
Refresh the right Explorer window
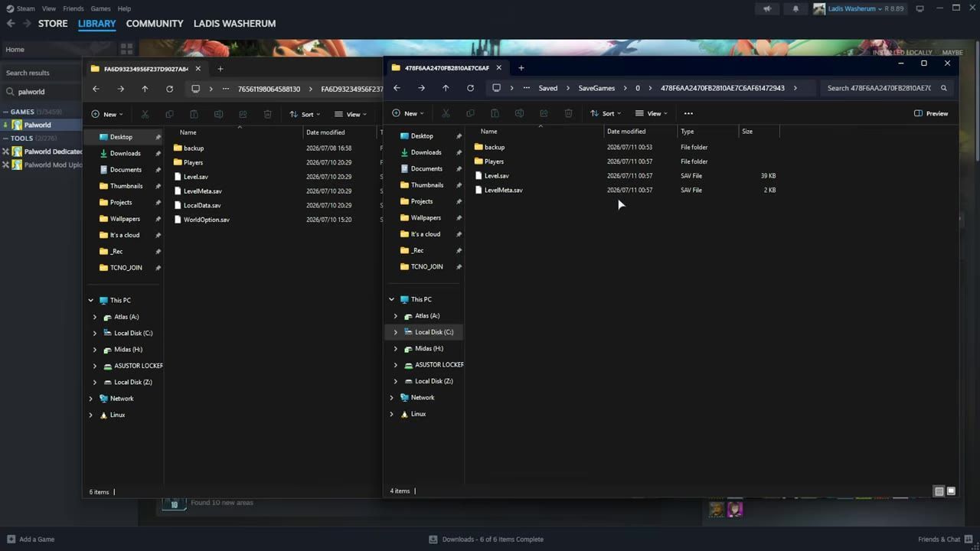click(470, 88)
